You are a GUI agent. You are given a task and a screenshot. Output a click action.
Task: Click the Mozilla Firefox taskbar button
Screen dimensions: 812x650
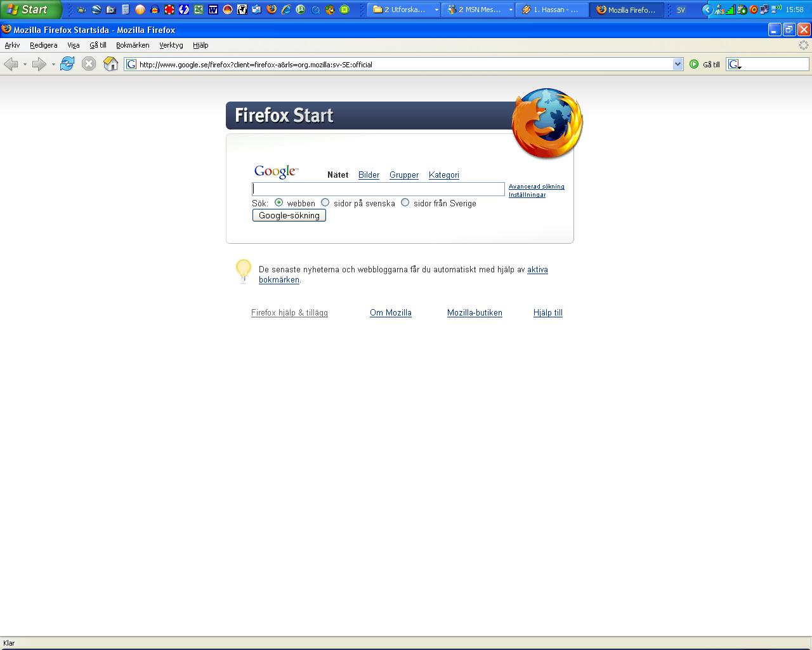pos(627,10)
